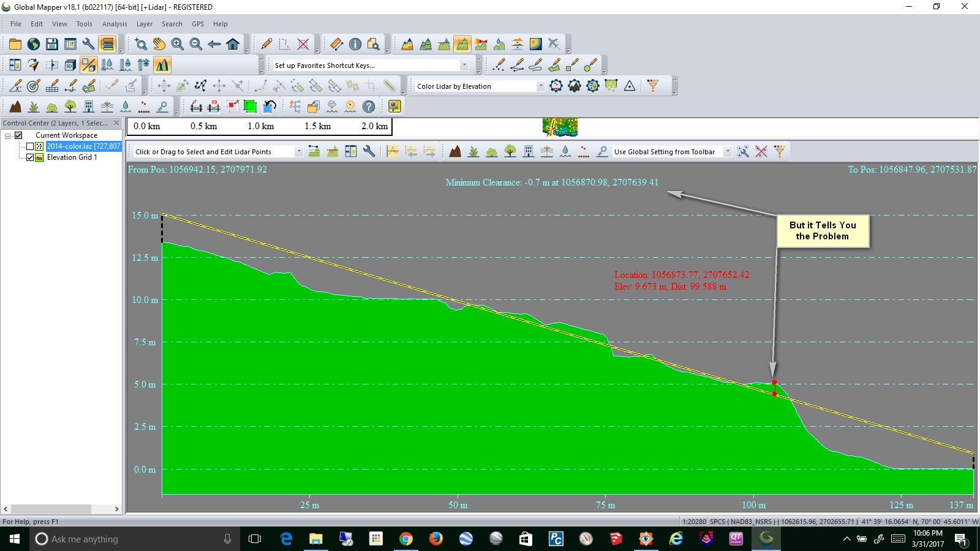Select the Elevation Grid 1 layer

point(72,157)
